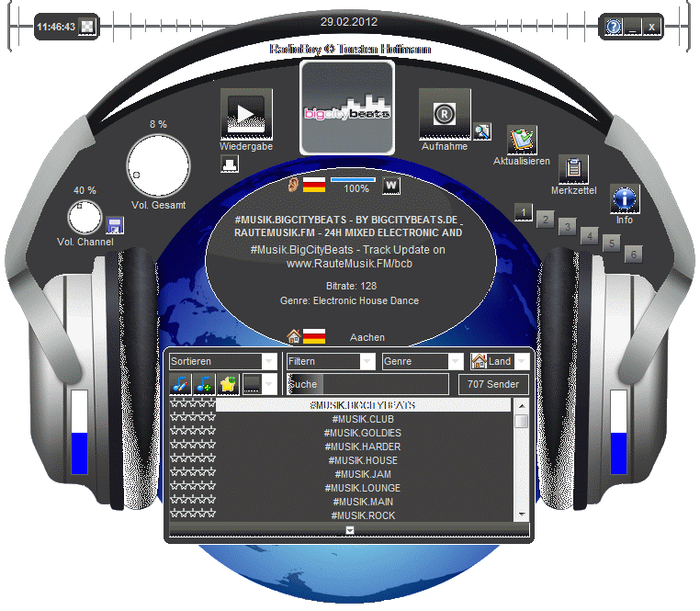This screenshot has height=611, width=700.
Task: Click the bigcitybeats station logo
Action: [347, 107]
